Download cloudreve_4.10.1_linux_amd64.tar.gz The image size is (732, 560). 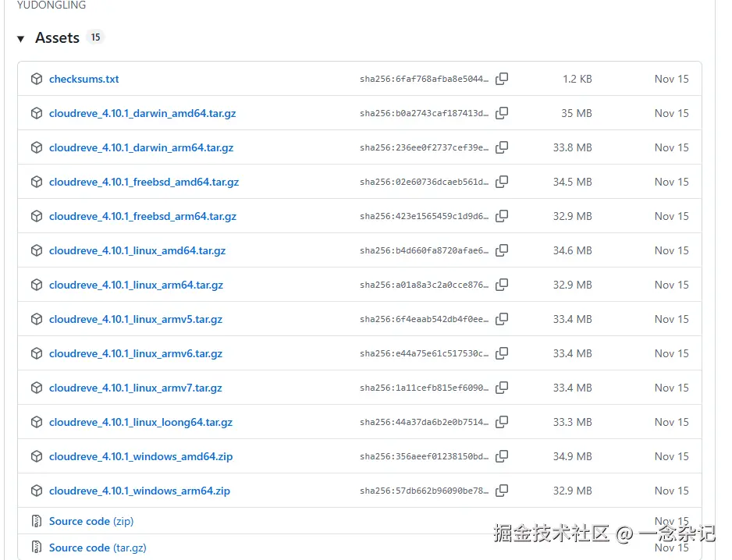(x=137, y=250)
